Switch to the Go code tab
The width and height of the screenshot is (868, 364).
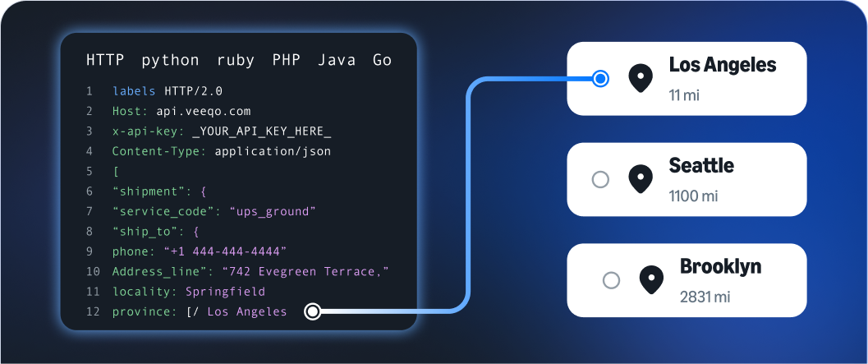pos(383,60)
